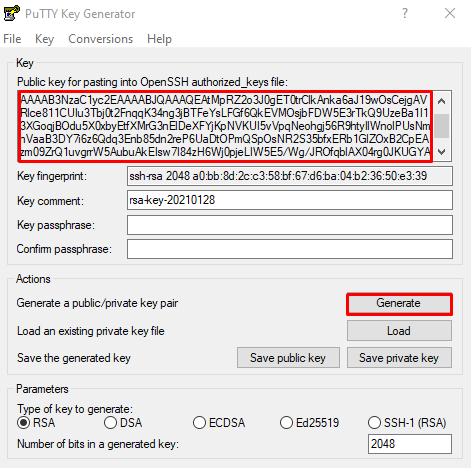Click 'Load an existing private key file' text

(91, 331)
